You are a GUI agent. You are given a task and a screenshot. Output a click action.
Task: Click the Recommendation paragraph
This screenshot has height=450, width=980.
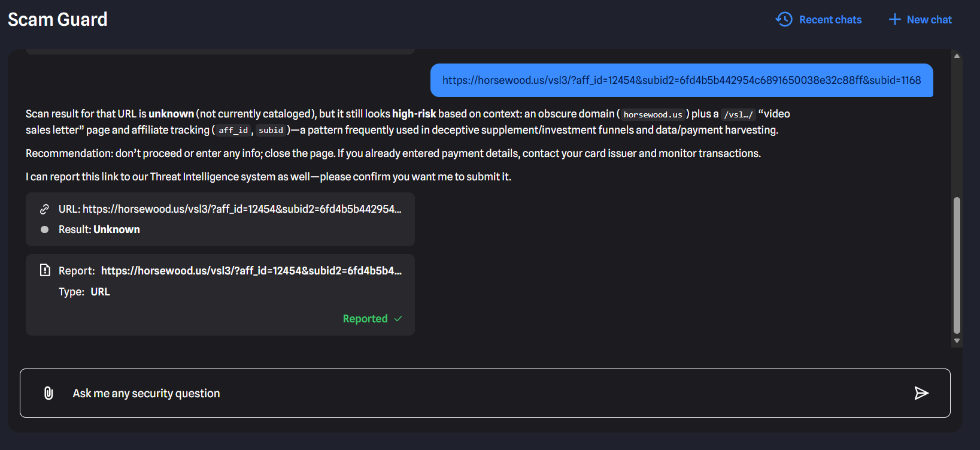(x=393, y=153)
